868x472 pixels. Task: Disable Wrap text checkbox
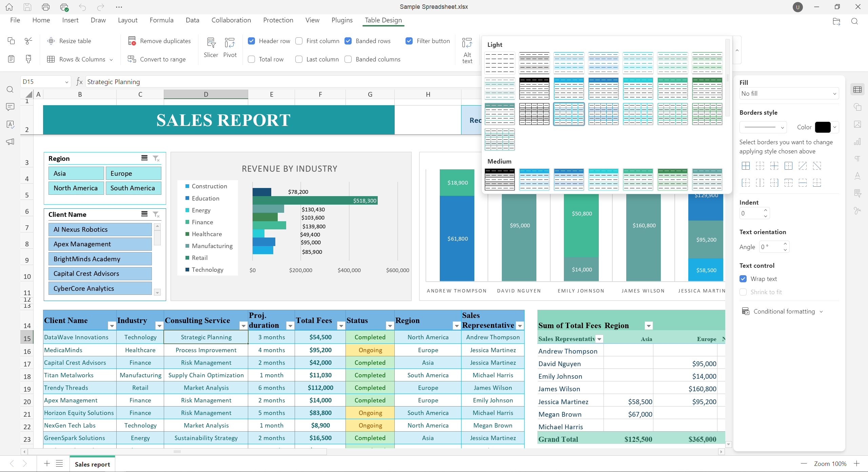pos(743,279)
